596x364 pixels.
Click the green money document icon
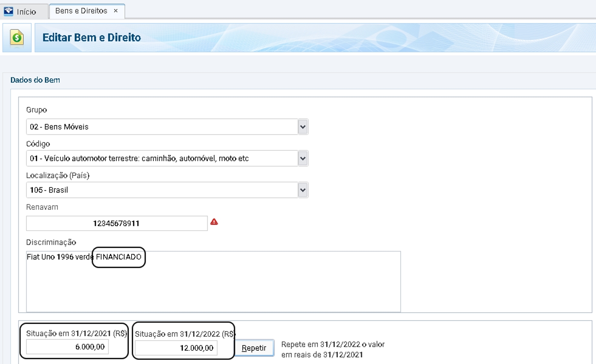17,38
